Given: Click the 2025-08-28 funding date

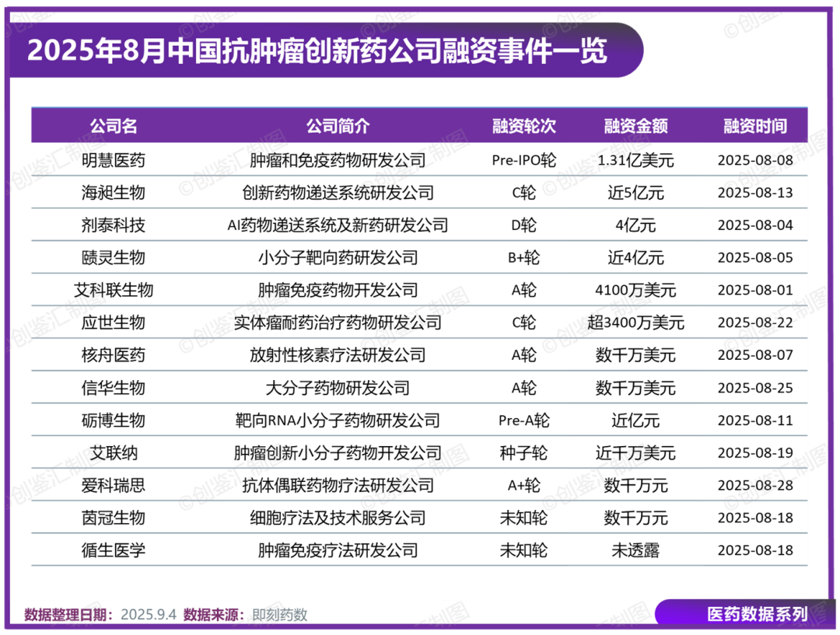Looking at the screenshot, I should pyautogui.click(x=754, y=486).
